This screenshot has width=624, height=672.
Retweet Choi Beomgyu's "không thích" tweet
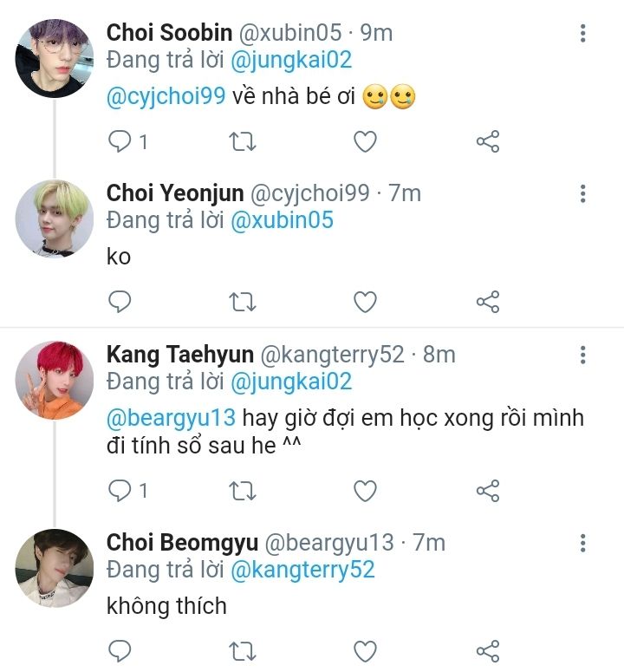242,650
